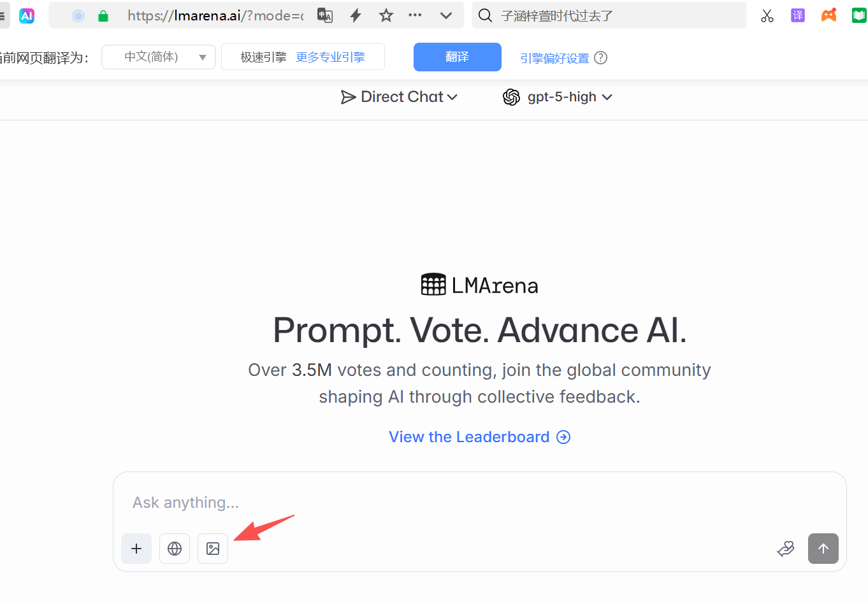Expand the gpt-5-high model selector
868x604 pixels.
[558, 97]
